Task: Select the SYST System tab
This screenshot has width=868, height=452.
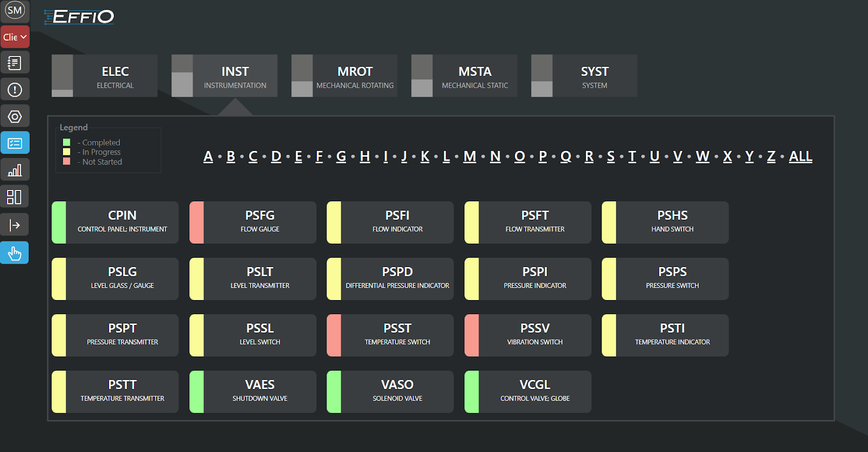Action: 584,76
